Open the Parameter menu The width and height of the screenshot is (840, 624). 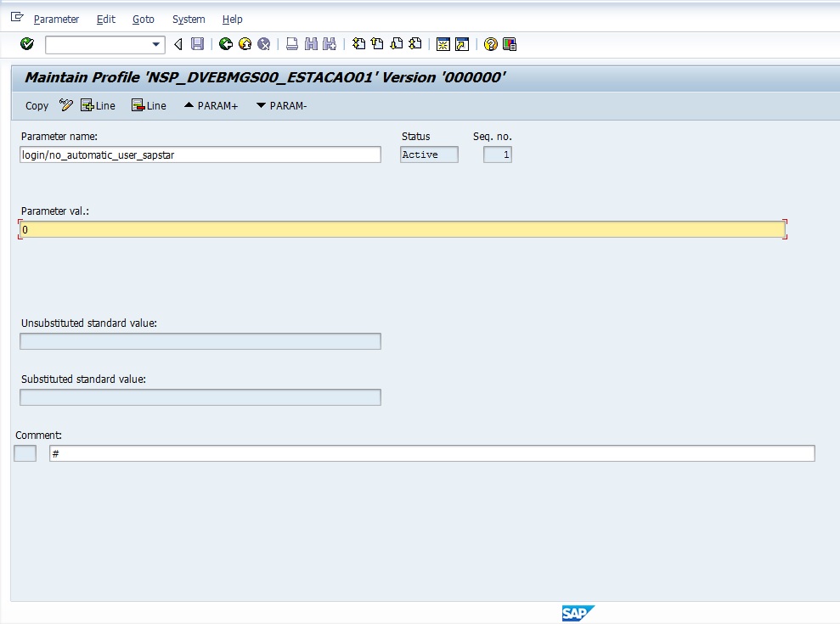coord(56,19)
